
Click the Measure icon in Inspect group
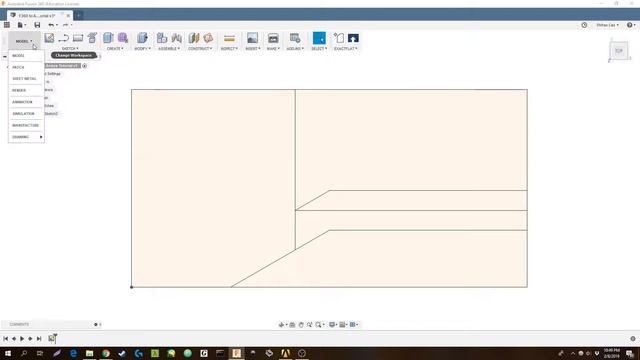pos(229,38)
